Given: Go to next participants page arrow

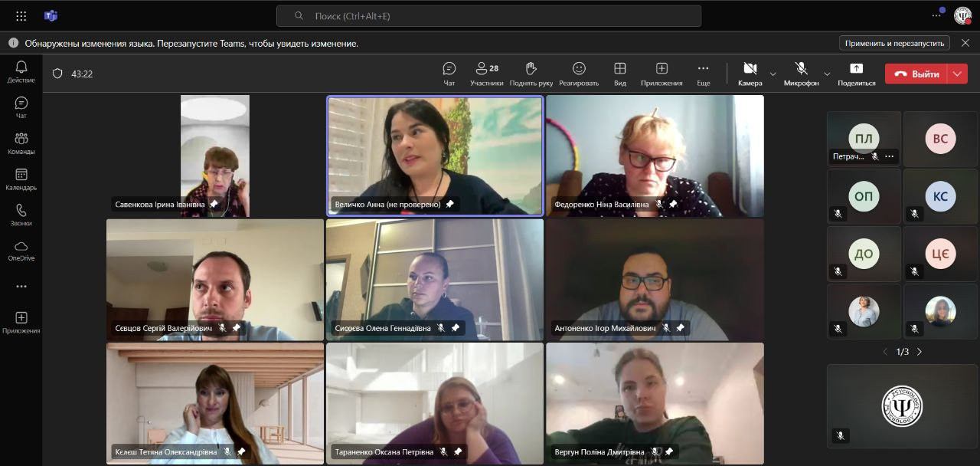Looking at the screenshot, I should pyautogui.click(x=920, y=352).
